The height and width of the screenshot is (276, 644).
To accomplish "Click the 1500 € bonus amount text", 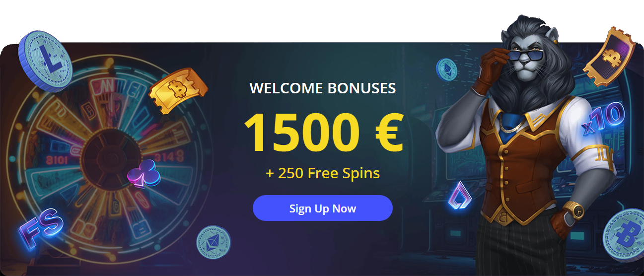I will point(323,132).
